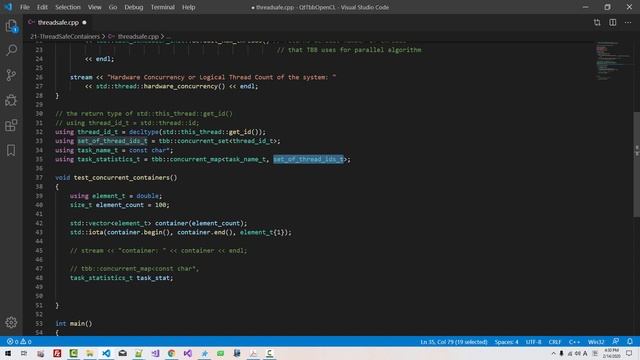Click the unsaved dot on threadsafe.cpp tab
Viewport: 640px width, 360px height.
[84, 22]
